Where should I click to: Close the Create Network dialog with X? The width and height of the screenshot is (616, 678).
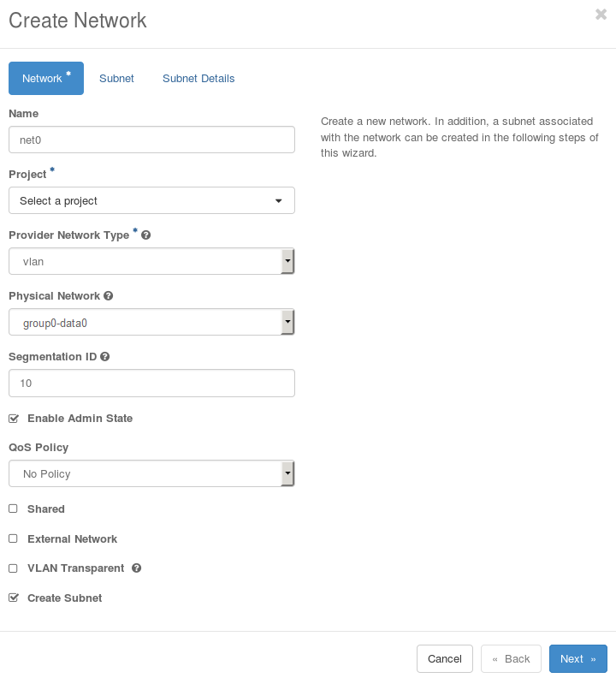click(601, 14)
